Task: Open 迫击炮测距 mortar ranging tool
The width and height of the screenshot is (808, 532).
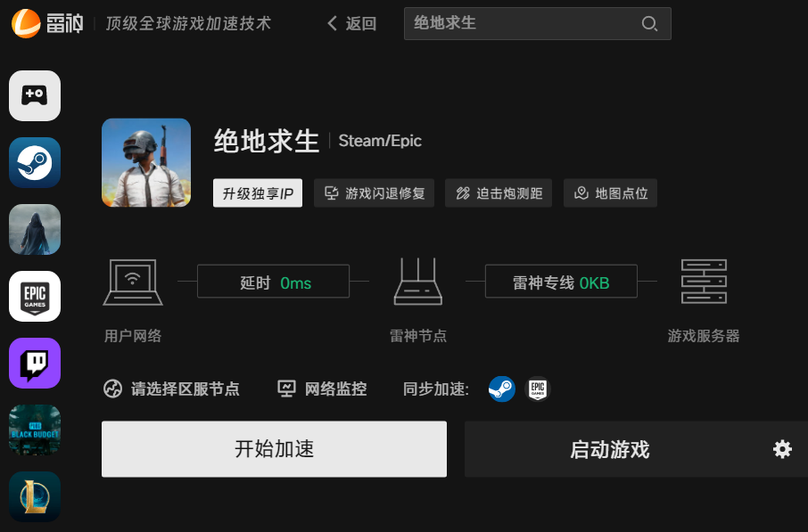Action: (x=499, y=193)
